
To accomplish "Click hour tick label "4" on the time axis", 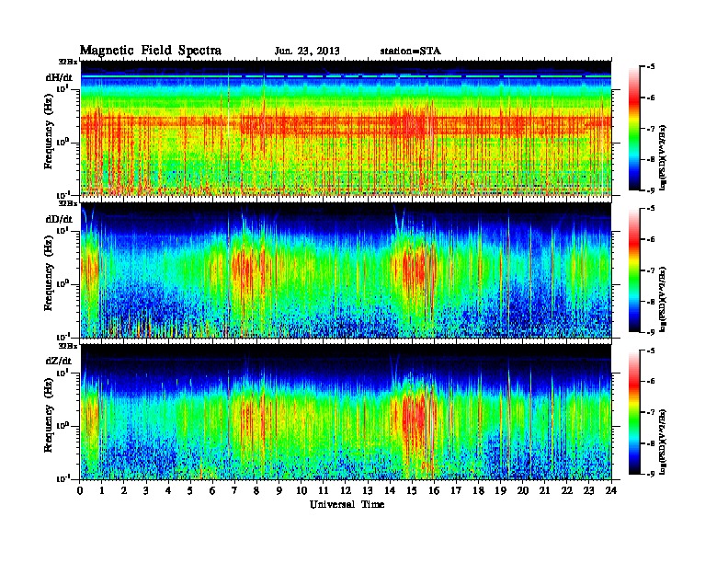I will coord(168,490).
